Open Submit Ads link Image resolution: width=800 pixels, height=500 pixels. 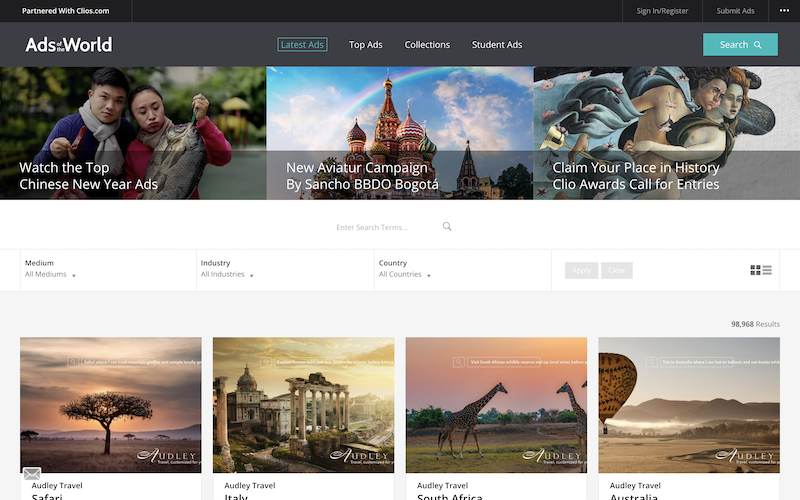735,11
